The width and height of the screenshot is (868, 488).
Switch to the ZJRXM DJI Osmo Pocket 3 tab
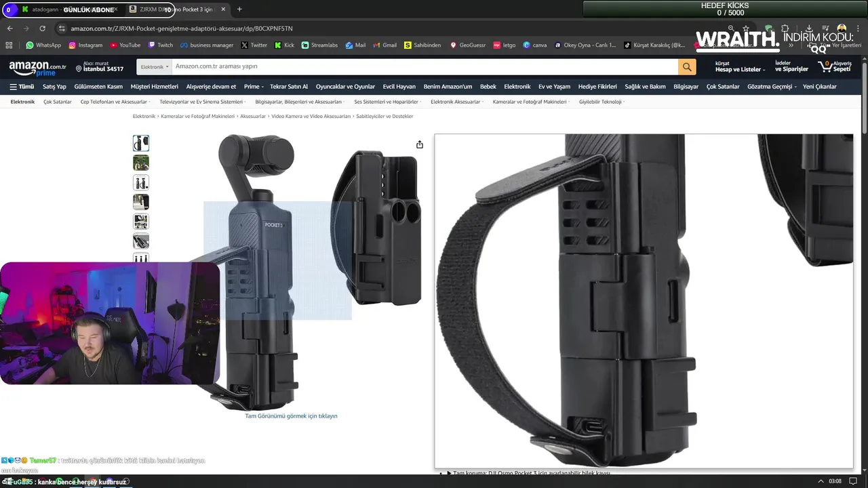coord(178,9)
